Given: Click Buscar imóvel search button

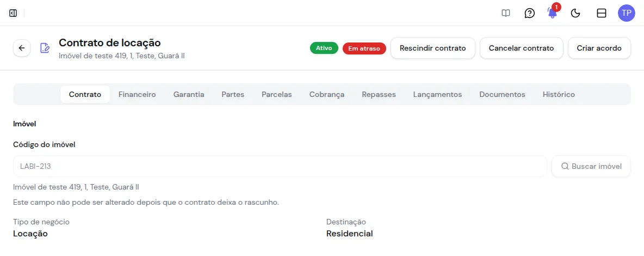Looking at the screenshot, I should [591, 166].
